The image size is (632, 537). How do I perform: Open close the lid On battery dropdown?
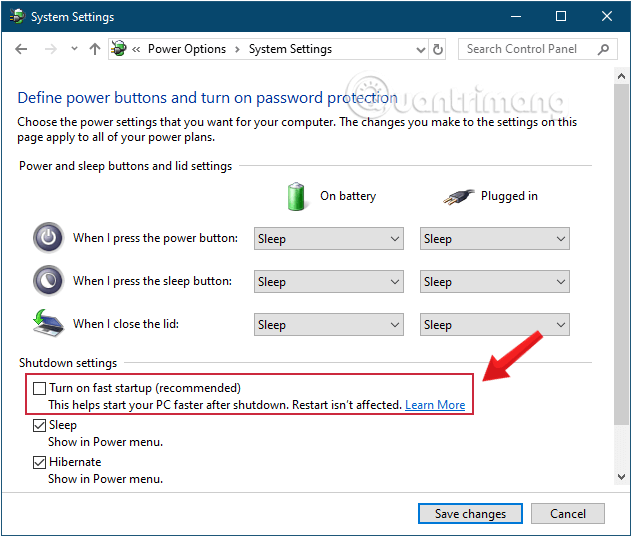(328, 325)
